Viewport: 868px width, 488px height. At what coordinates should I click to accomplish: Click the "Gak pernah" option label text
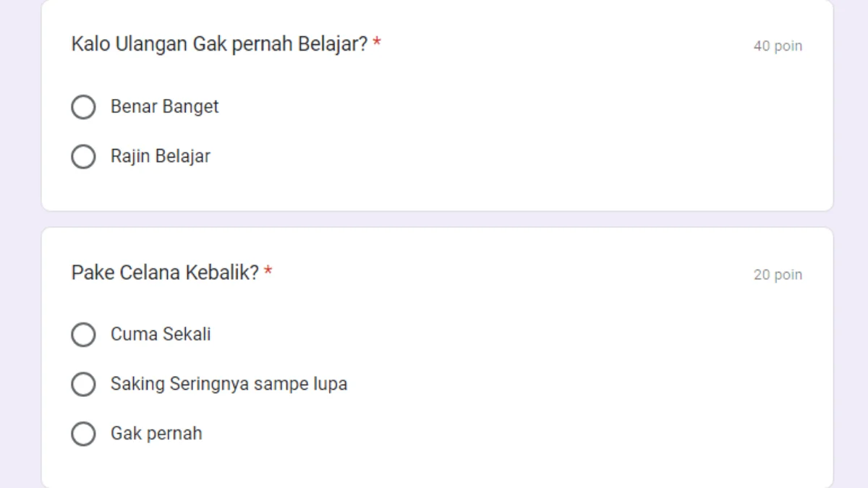[x=156, y=434]
